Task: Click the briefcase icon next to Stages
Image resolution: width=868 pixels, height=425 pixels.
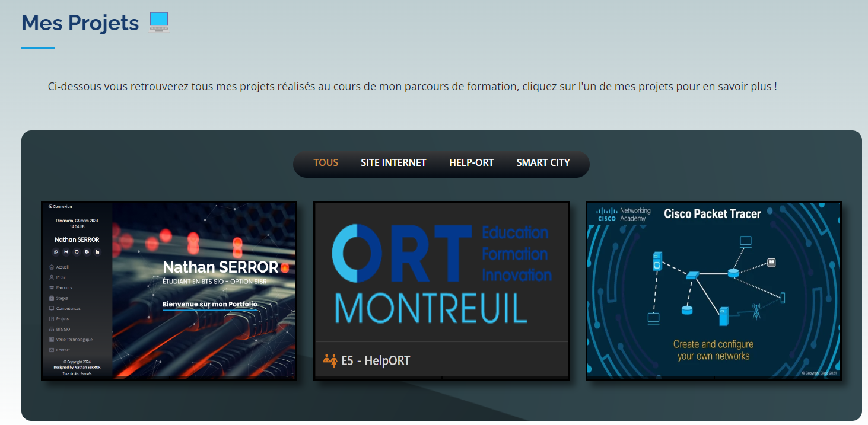Action: tap(52, 298)
